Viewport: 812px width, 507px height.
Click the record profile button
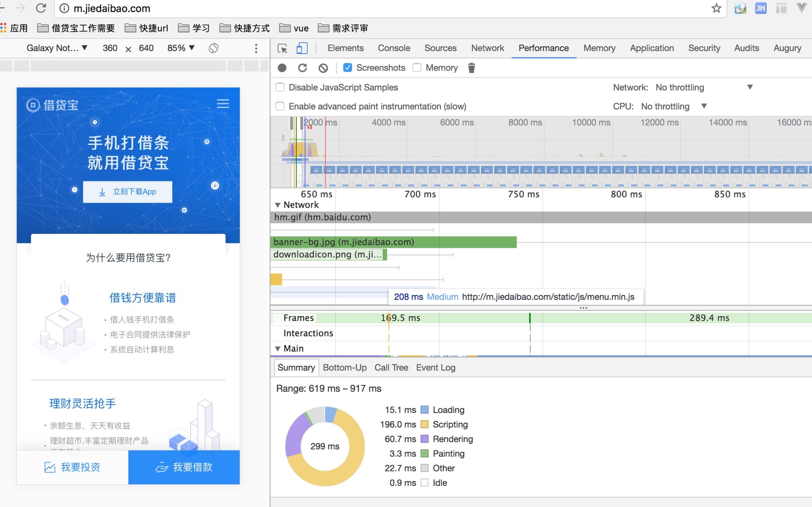282,68
